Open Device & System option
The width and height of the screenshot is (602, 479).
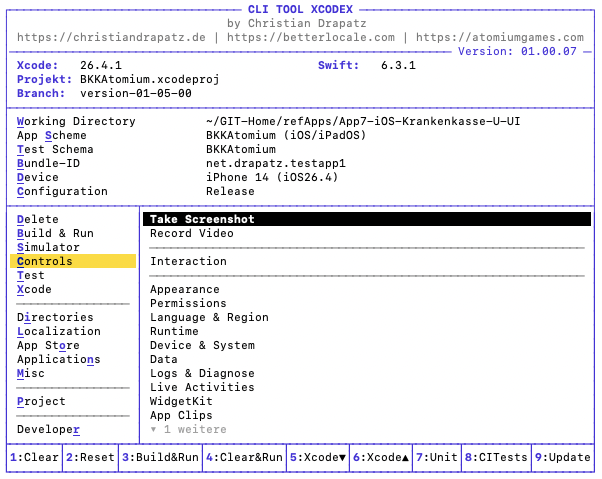pyautogui.click(x=202, y=345)
